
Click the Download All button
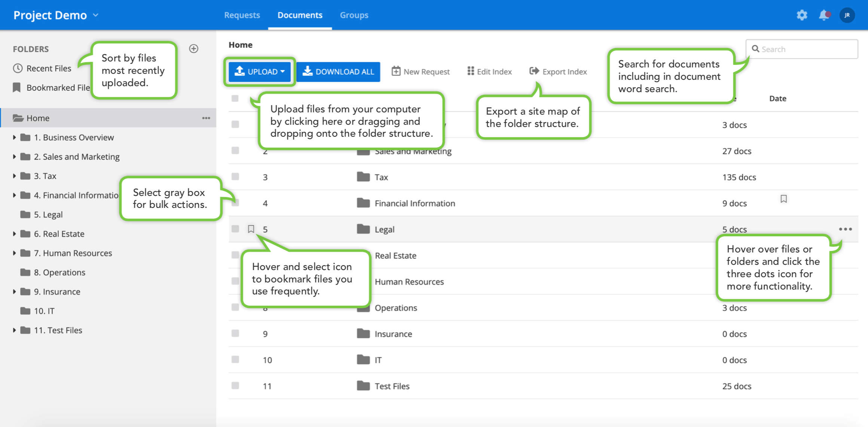338,72
